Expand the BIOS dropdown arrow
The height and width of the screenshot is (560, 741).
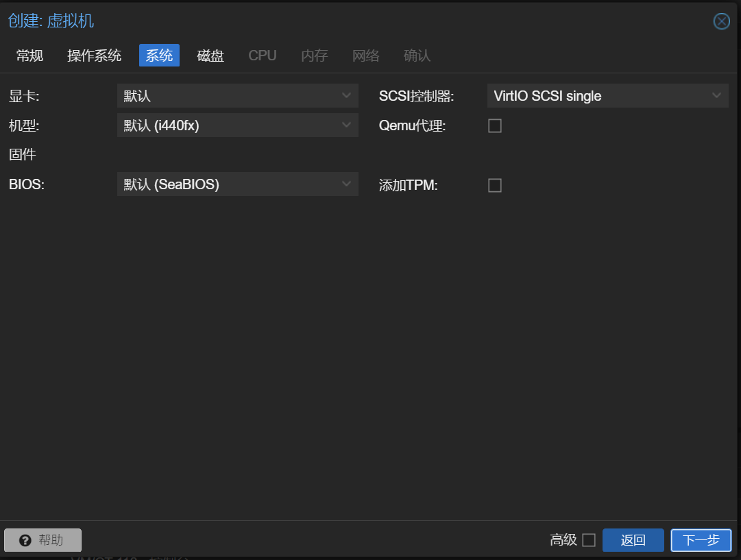coord(346,184)
